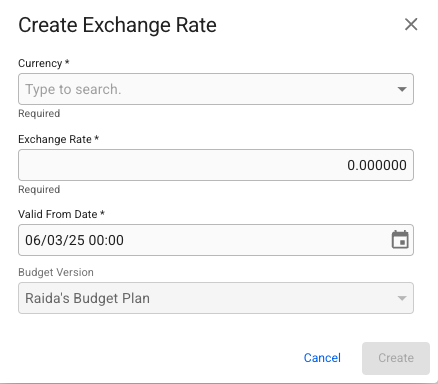Open the Raida's Budget Plan combo box
Image resolution: width=438 pixels, height=384 pixels.
point(216,298)
